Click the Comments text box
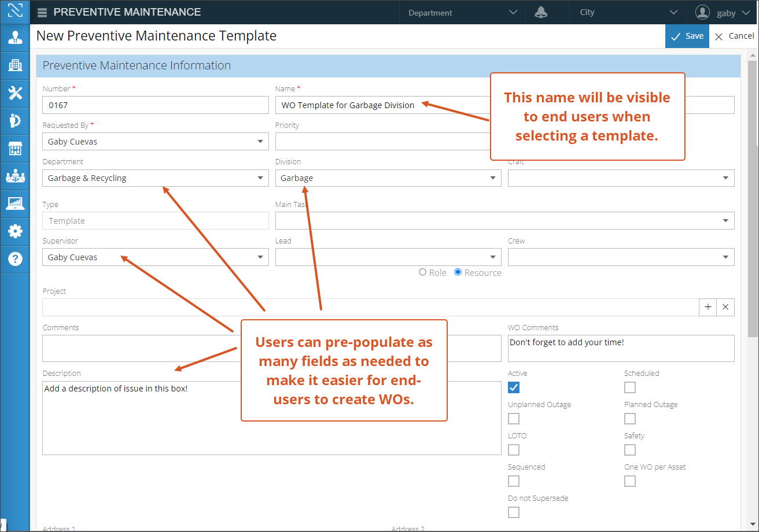The image size is (759, 532). [x=272, y=349]
